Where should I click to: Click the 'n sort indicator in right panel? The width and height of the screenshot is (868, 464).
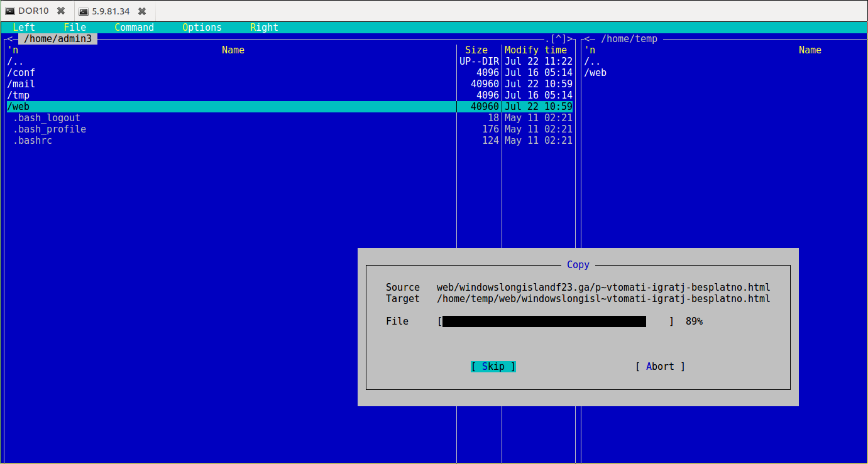pyautogui.click(x=590, y=50)
